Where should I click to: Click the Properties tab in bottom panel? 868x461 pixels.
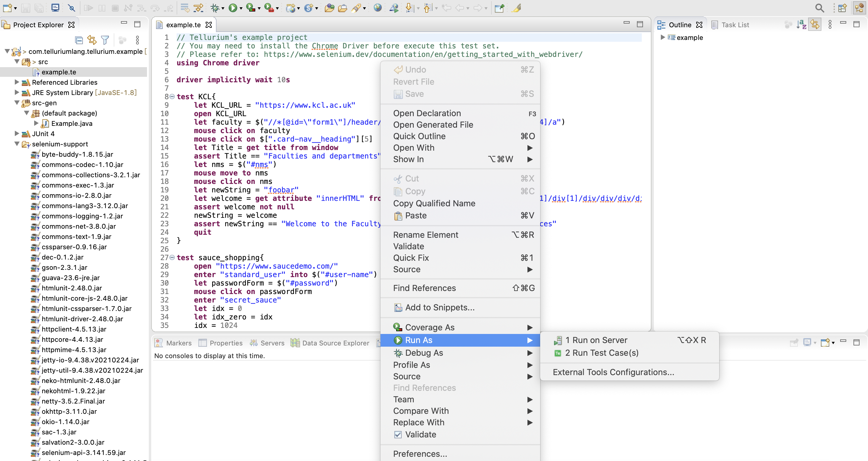click(226, 342)
